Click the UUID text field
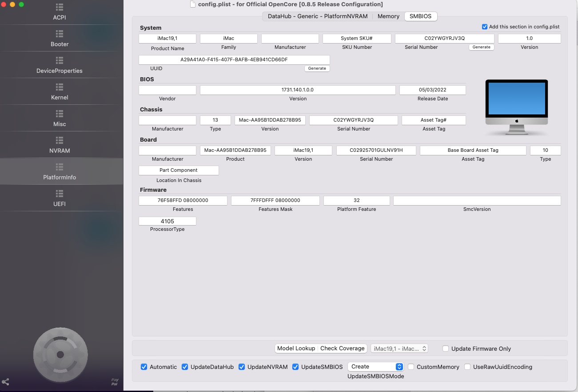This screenshot has width=578, height=392. coord(234,60)
